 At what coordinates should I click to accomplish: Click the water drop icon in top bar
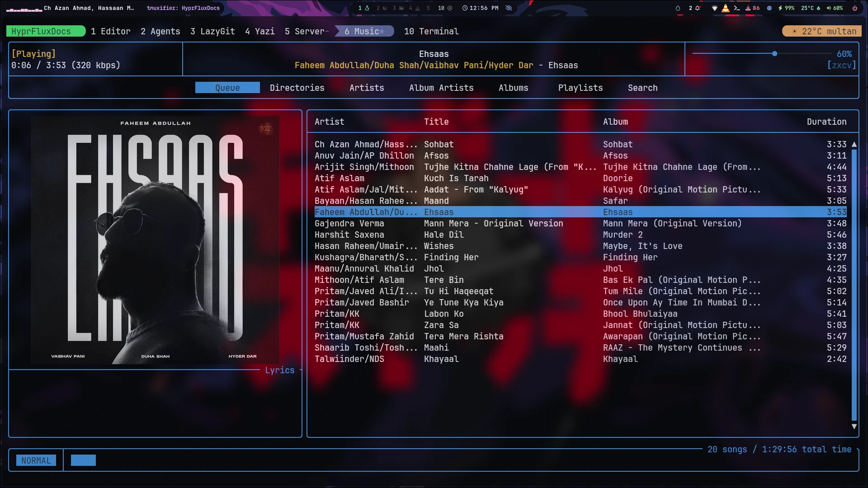click(678, 8)
